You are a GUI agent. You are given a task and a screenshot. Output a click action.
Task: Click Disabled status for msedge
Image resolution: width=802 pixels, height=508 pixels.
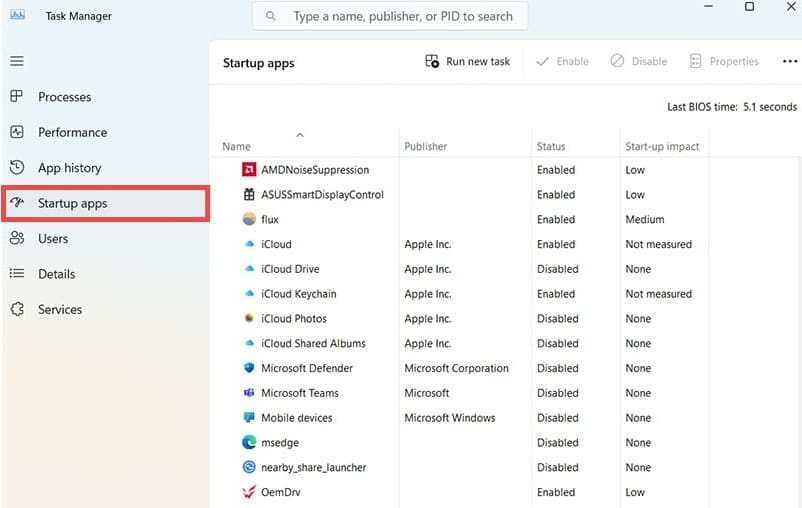pyautogui.click(x=558, y=443)
